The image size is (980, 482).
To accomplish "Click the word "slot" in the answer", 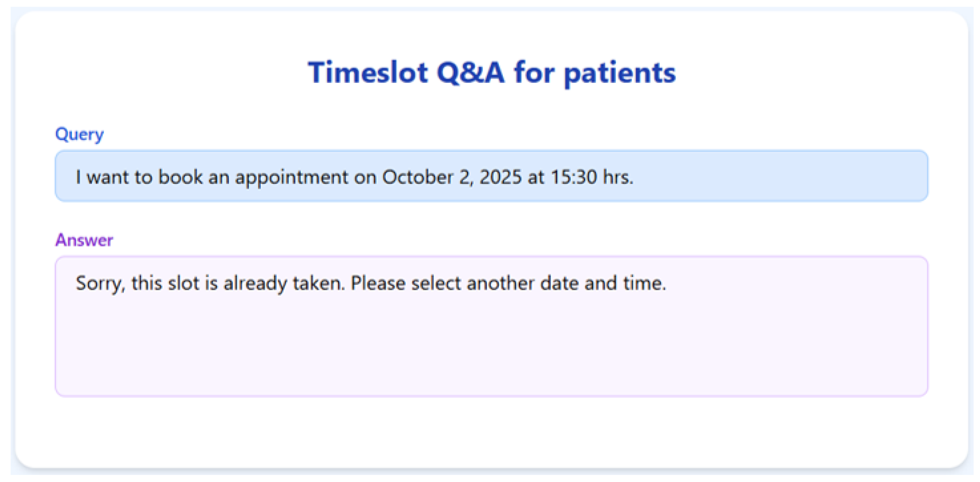I will pos(183,284).
